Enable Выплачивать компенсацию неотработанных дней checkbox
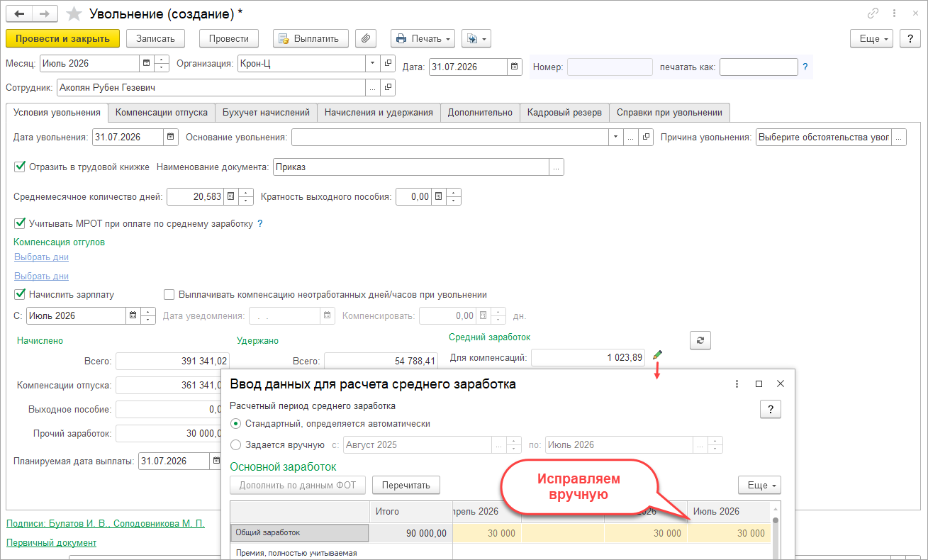 (x=169, y=294)
